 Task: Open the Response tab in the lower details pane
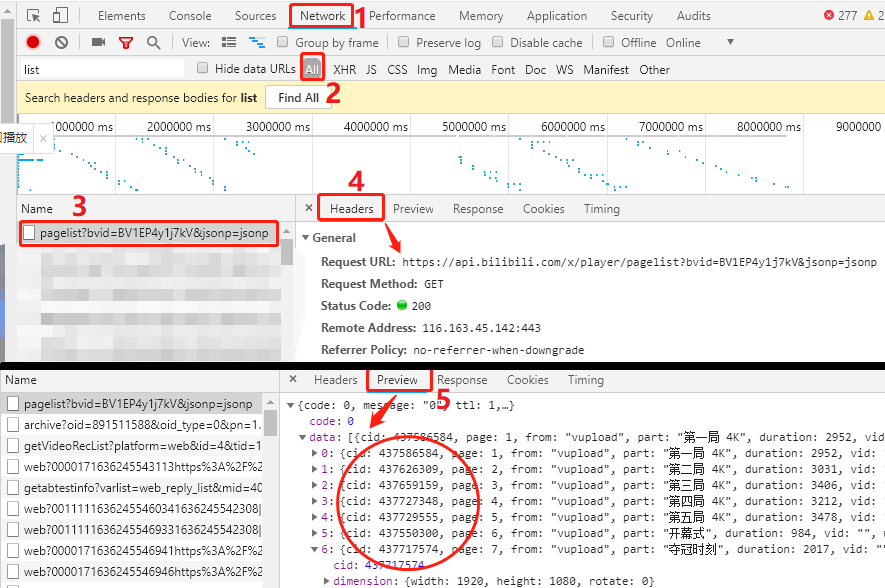click(462, 380)
